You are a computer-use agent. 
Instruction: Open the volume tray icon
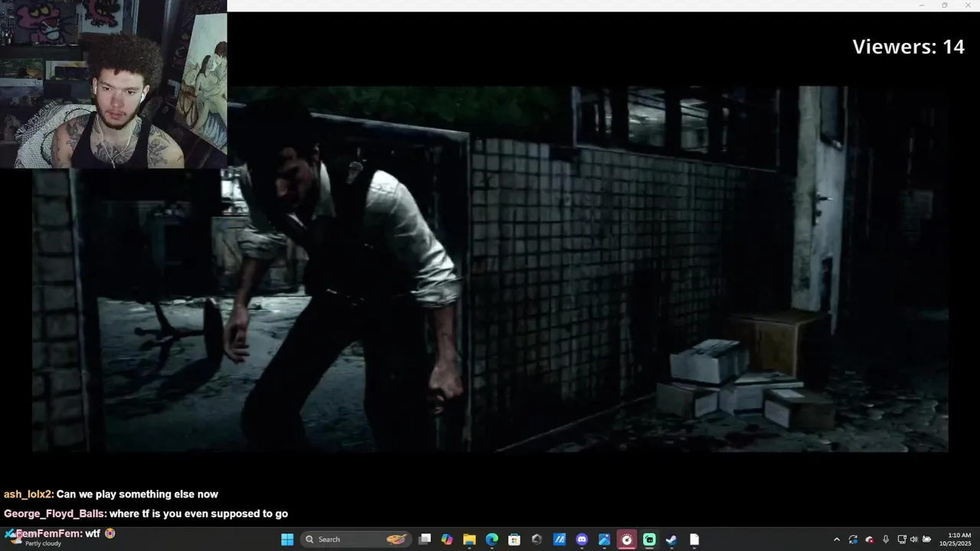pos(913,540)
